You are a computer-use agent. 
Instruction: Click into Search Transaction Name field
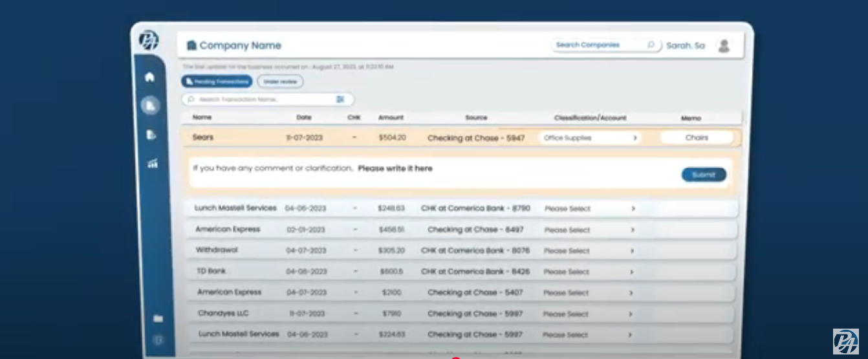268,100
